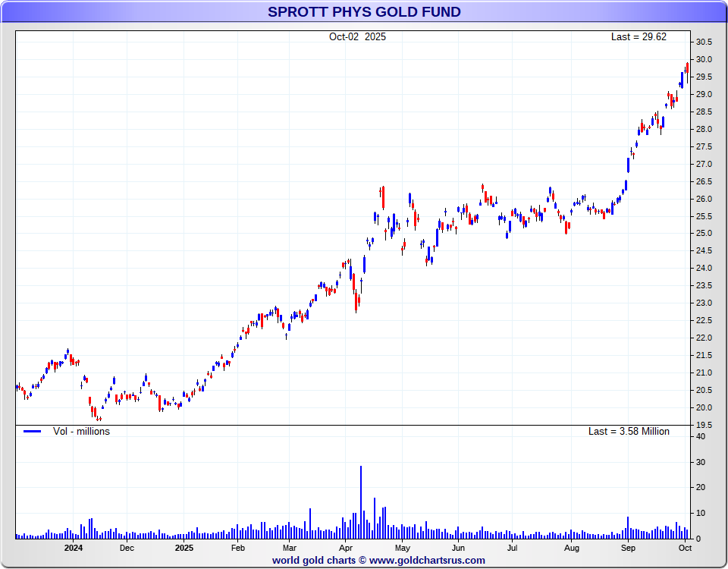728x569 pixels.
Task: Click the 20.5 price axis label
Action: click(x=704, y=390)
